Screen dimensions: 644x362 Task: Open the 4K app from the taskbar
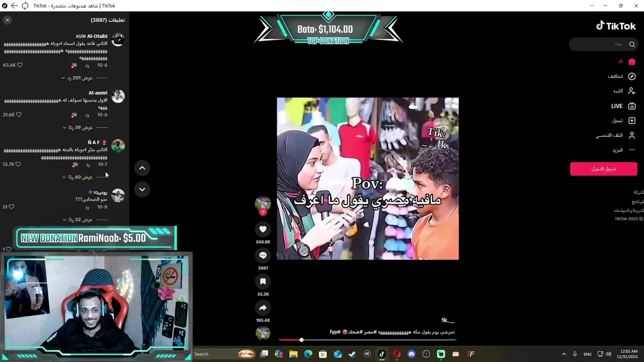[367, 354]
